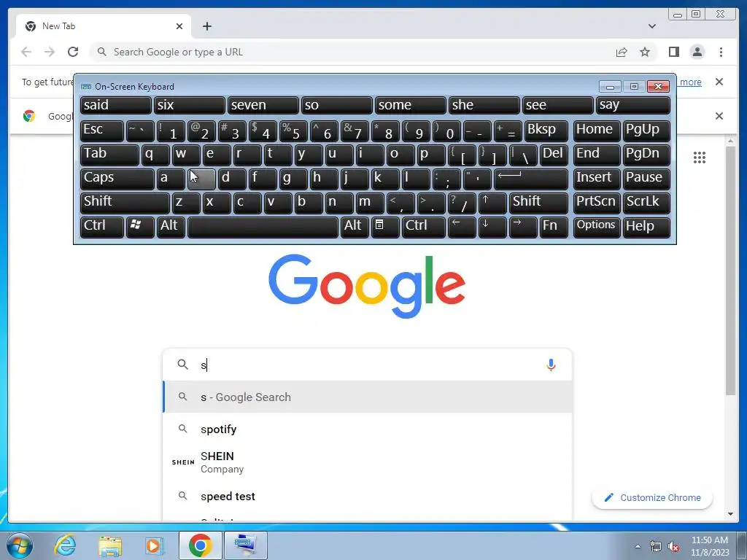Screen dimensions: 747x560
Task: Pick the predicted word 'see'
Action: 558,105
